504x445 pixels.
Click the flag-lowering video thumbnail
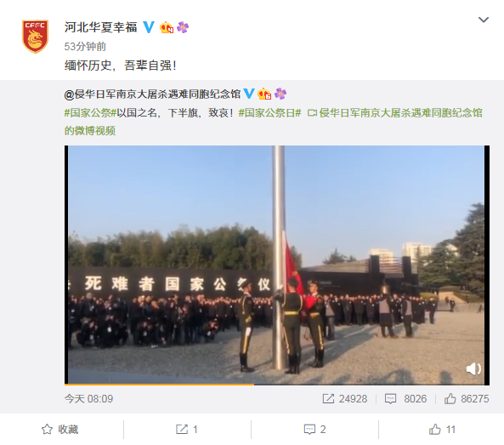(x=277, y=264)
